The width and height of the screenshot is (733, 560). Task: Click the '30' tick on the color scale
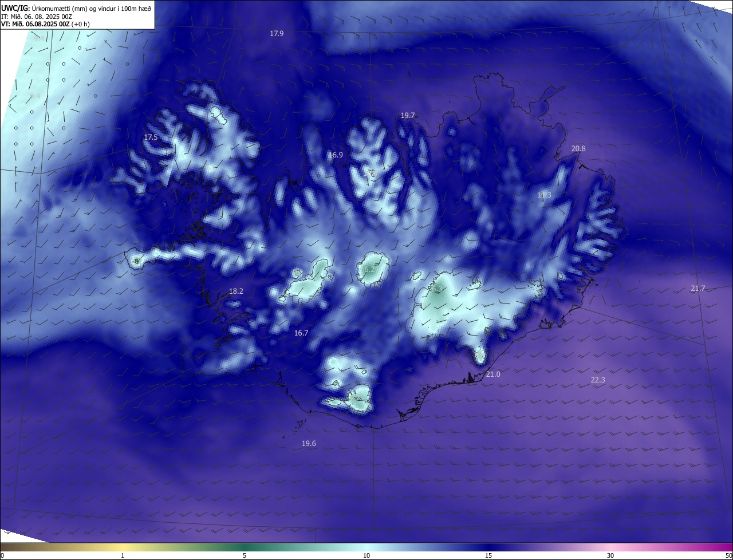tap(610, 556)
